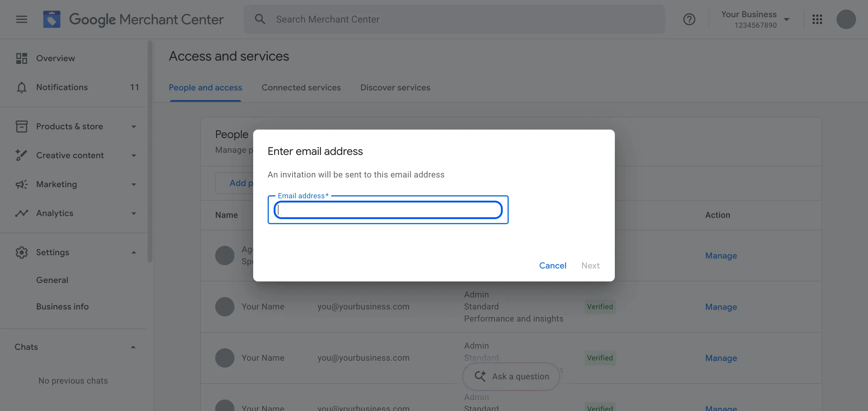Viewport: 868px width, 411px height.
Task: Expand the Creative content section
Action: pos(134,156)
